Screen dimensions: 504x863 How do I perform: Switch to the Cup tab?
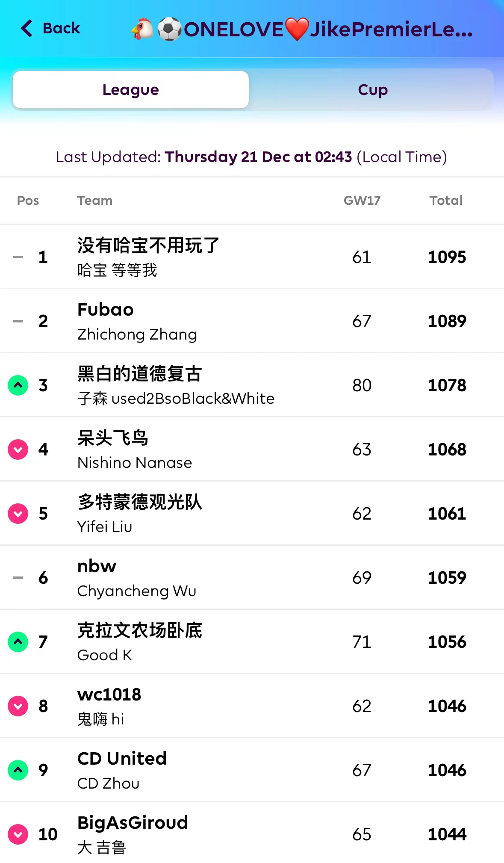click(373, 90)
